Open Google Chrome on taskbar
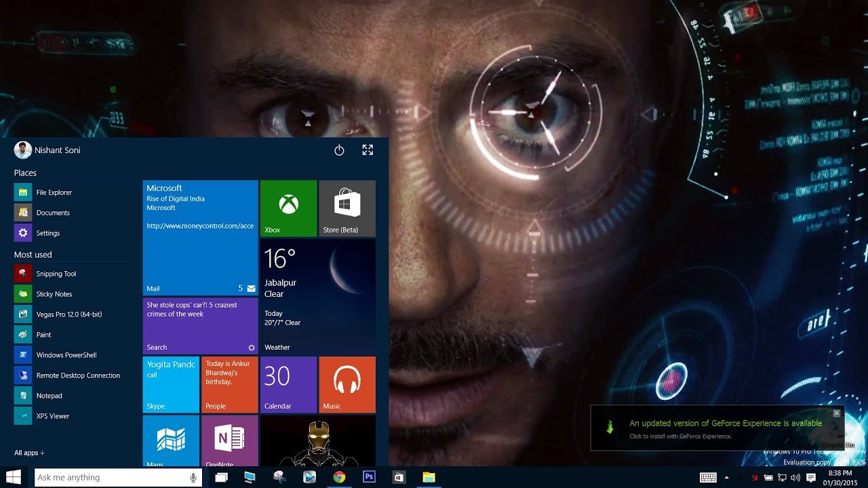Image resolution: width=868 pixels, height=488 pixels. pos(339,477)
